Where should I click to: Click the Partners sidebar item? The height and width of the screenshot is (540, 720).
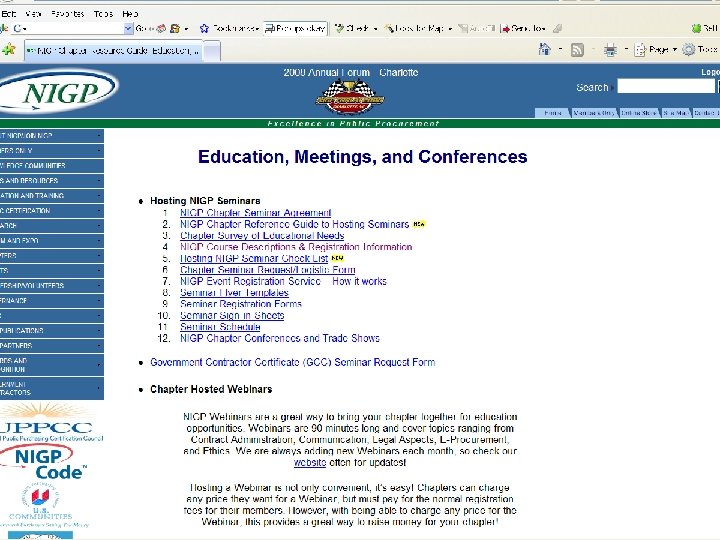point(52,345)
